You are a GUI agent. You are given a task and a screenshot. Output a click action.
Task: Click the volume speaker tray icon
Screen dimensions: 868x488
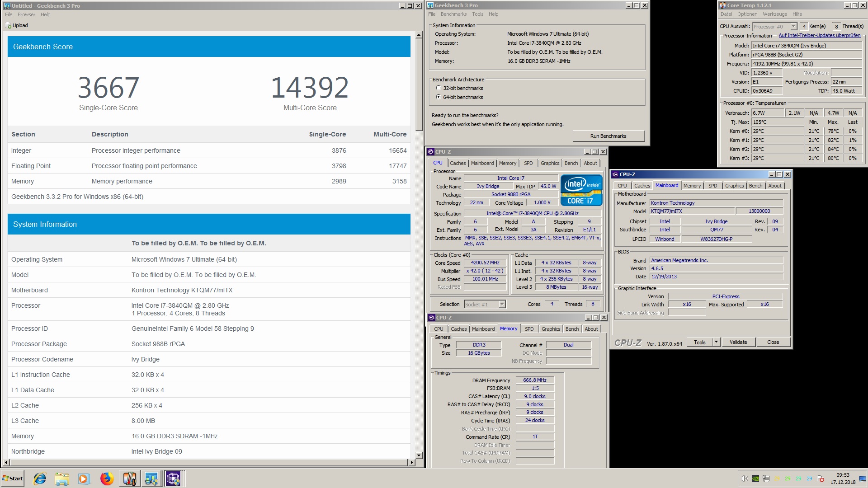(744, 479)
